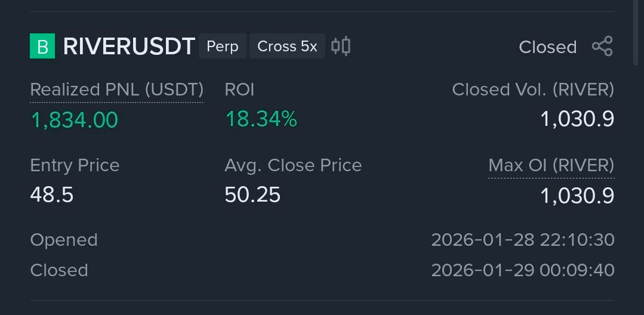Image resolution: width=644 pixels, height=315 pixels.
Task: Tap the share icon
Action: pyautogui.click(x=602, y=47)
